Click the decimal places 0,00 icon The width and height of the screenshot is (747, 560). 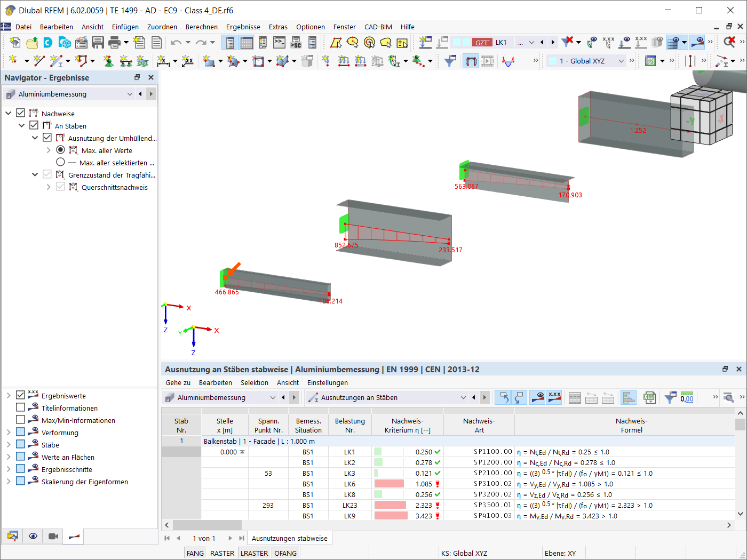687,397
